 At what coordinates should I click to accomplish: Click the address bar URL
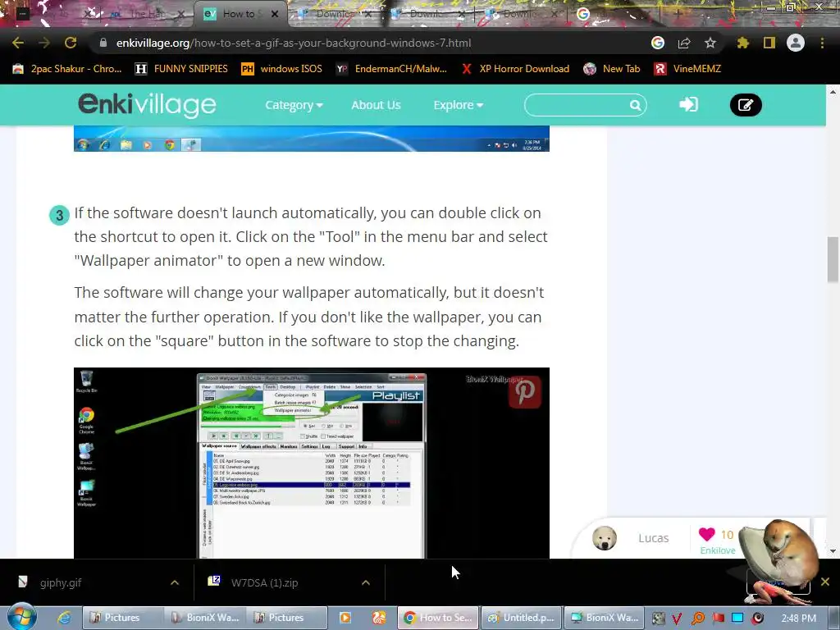pyautogui.click(x=294, y=43)
